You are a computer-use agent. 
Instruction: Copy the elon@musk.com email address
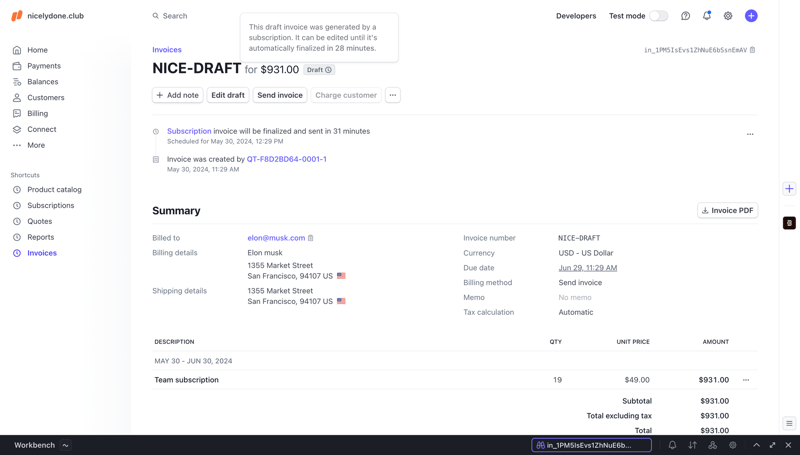tap(311, 238)
